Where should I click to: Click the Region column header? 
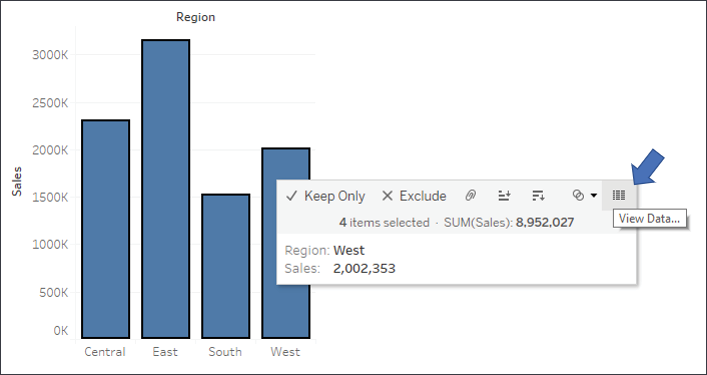click(195, 17)
